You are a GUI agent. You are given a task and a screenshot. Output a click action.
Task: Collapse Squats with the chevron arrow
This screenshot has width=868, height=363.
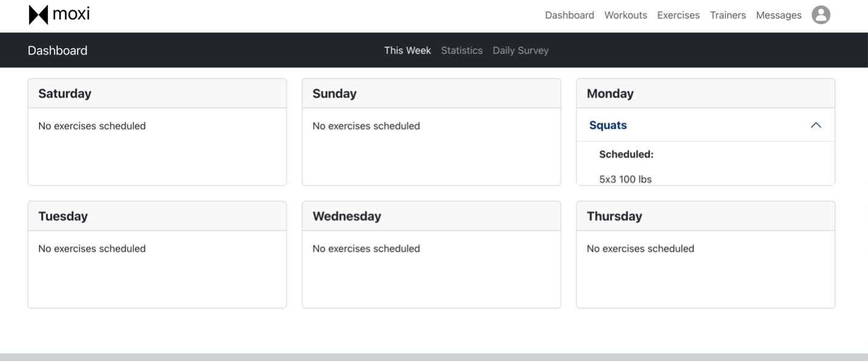(x=816, y=125)
